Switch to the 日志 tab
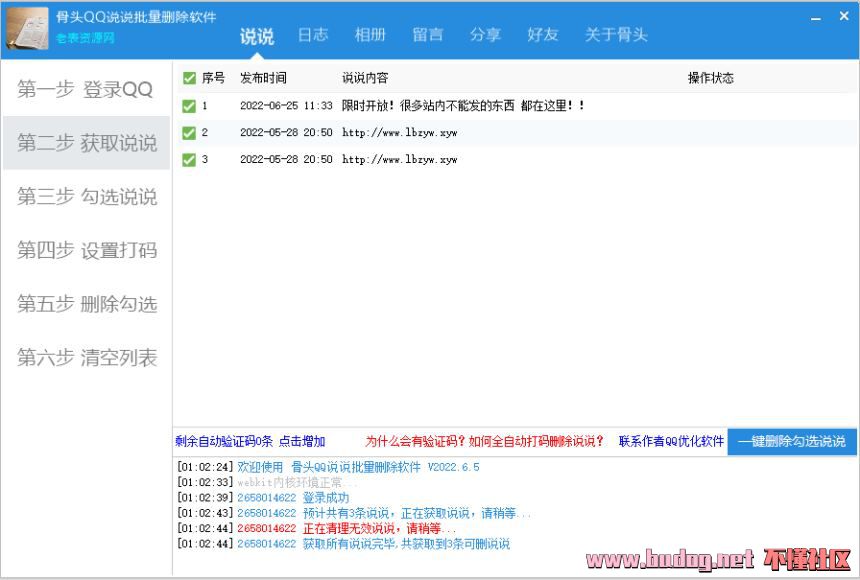860x580 pixels. (313, 35)
